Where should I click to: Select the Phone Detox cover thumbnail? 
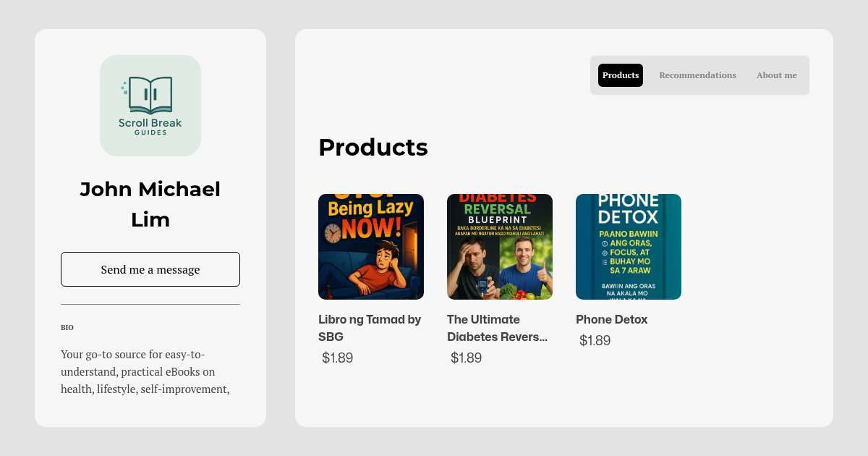[629, 247]
